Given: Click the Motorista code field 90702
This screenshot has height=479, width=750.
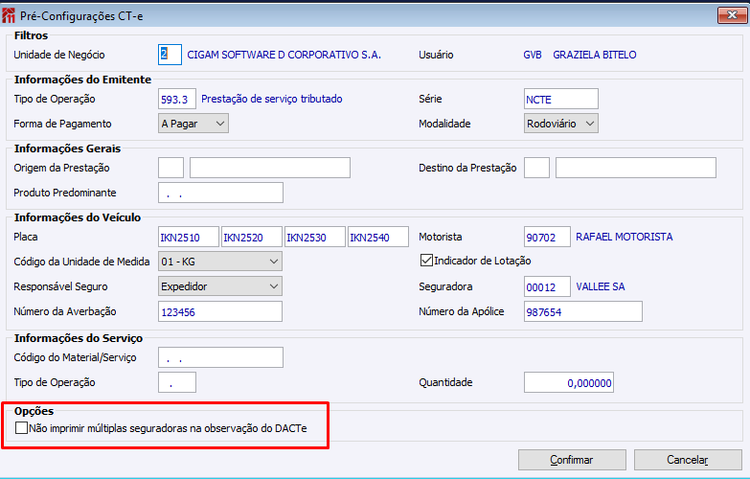Looking at the screenshot, I should coord(547,237).
